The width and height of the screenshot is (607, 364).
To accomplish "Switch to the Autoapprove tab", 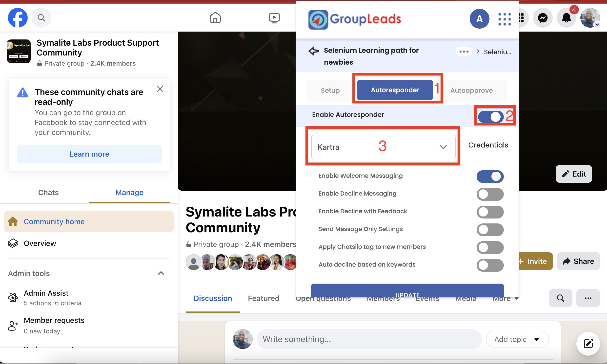I will pos(471,90).
